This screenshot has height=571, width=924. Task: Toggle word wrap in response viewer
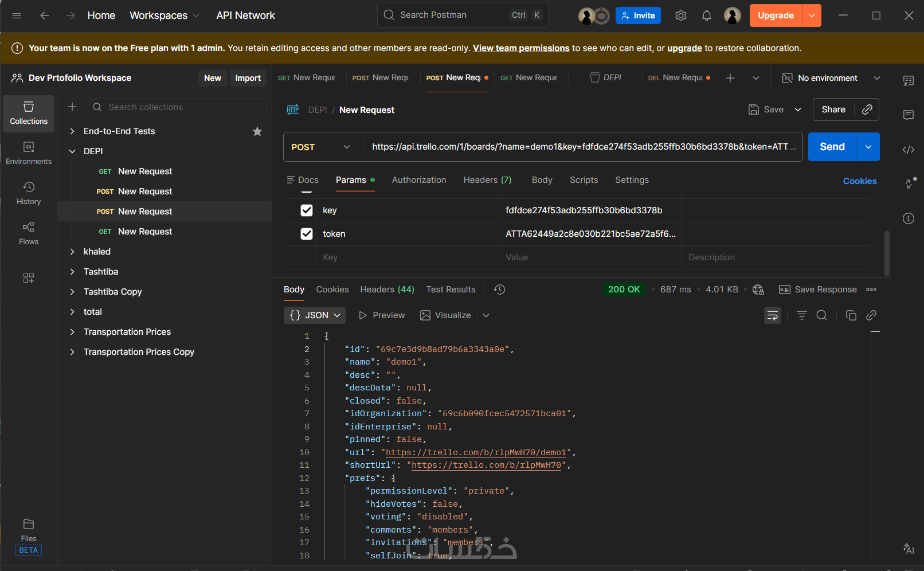(x=772, y=315)
